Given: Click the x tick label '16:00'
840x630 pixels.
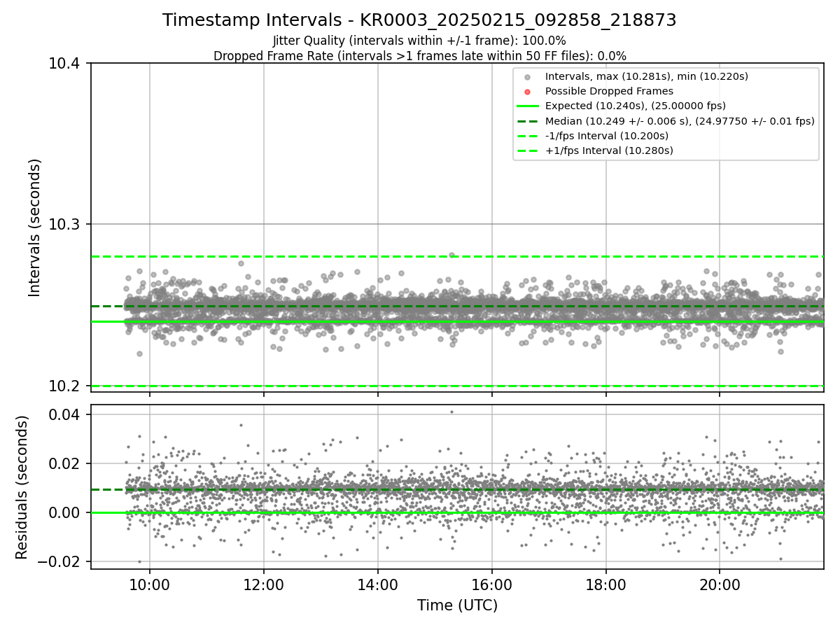Looking at the screenshot, I should click(x=492, y=584).
